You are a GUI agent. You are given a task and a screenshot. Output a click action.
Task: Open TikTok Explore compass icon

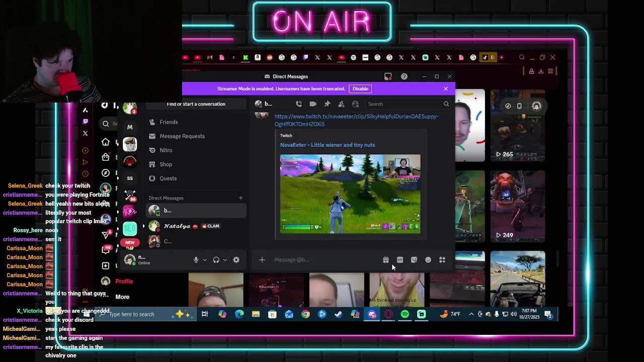pos(105,173)
